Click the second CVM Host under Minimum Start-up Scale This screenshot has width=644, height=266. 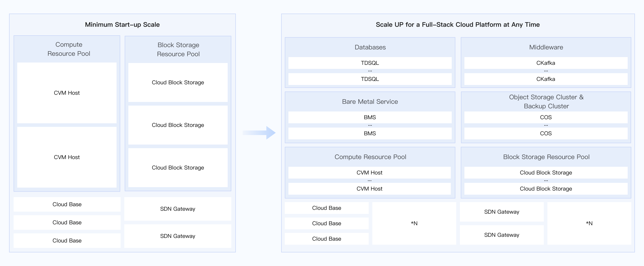click(67, 157)
